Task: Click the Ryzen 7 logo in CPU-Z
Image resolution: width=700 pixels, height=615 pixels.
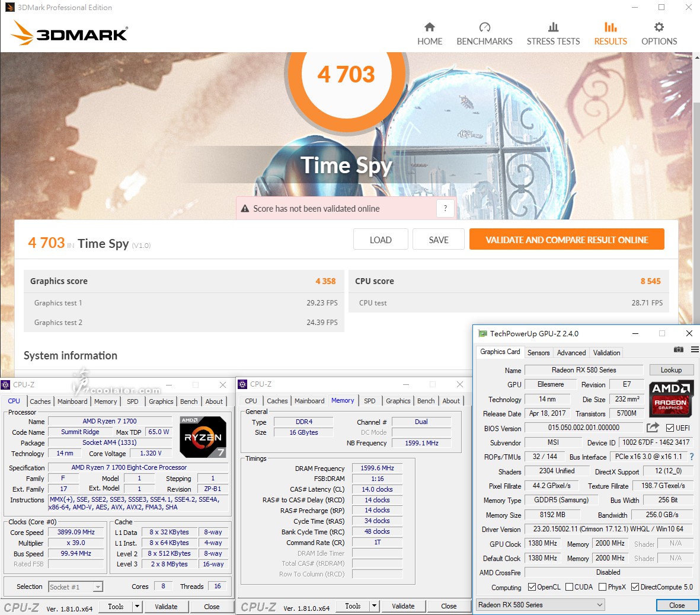Action: [x=203, y=437]
